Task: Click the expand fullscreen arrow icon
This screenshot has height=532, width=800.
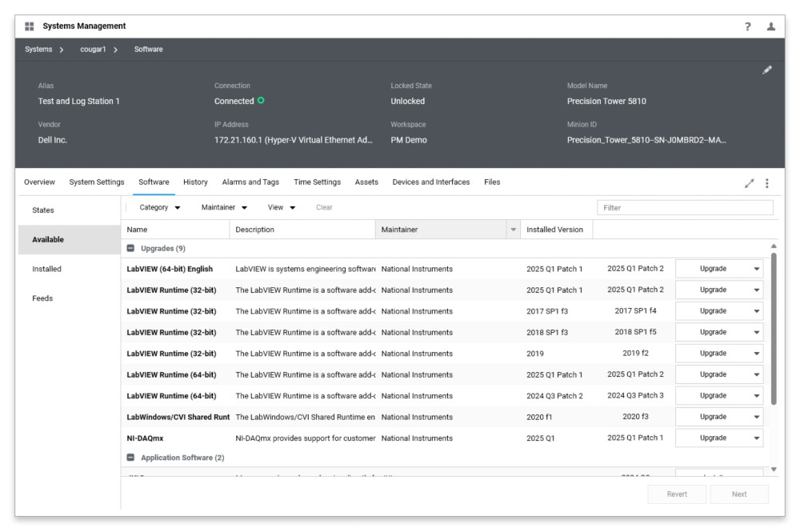Action: point(749,184)
